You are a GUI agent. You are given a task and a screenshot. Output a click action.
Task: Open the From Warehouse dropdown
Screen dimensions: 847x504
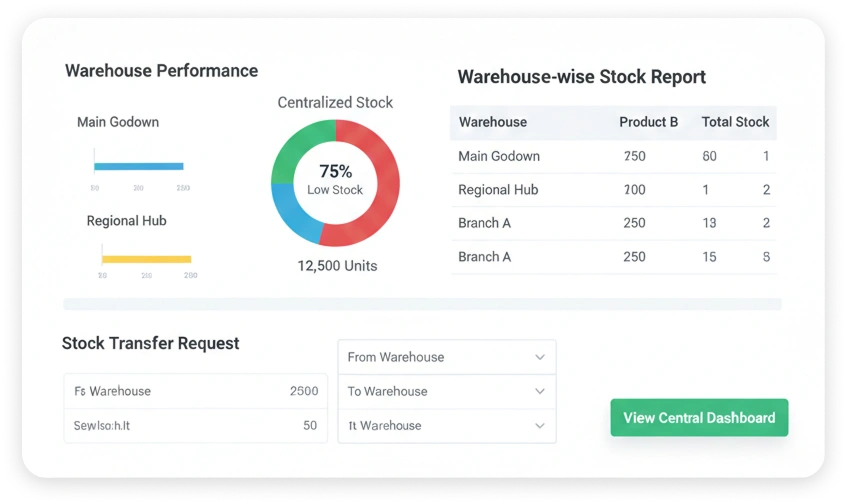coord(447,357)
